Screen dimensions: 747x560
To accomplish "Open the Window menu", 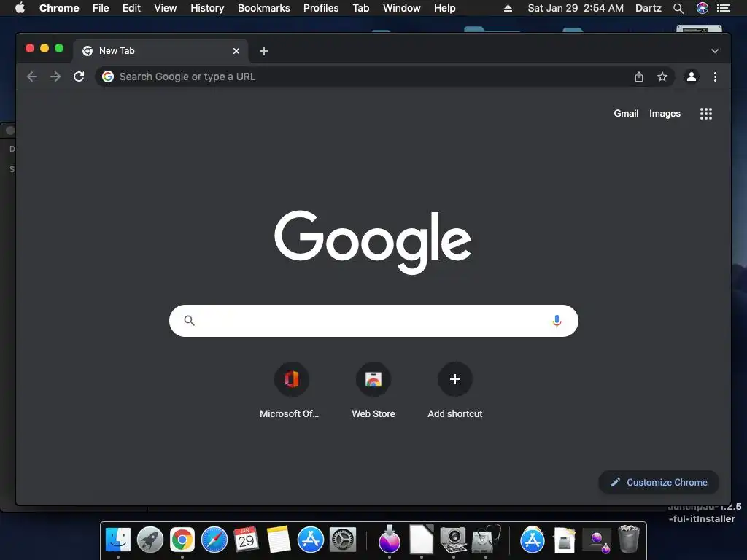I will click(x=402, y=8).
